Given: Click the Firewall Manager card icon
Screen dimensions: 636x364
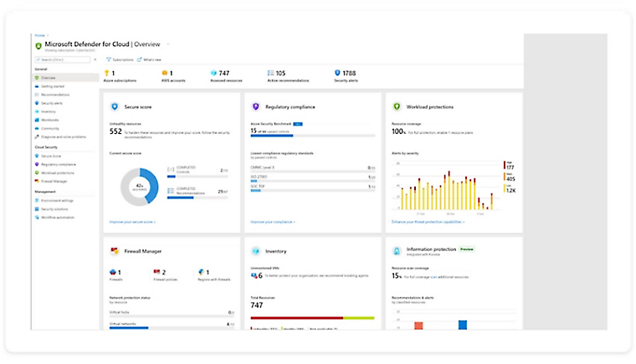Looking at the screenshot, I should [x=114, y=250].
